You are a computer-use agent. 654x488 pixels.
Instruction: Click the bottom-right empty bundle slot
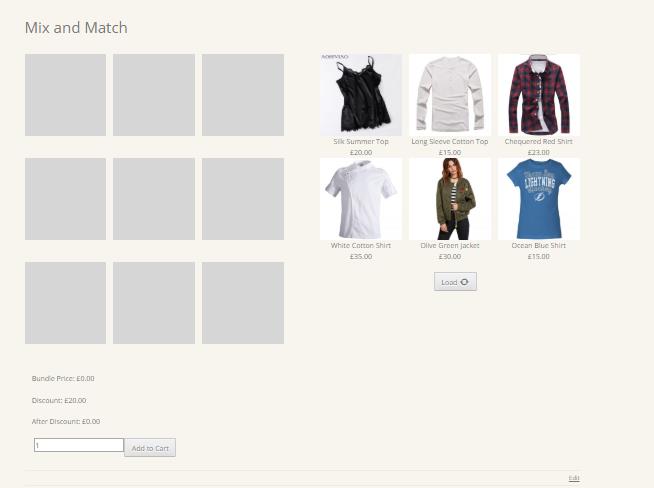click(243, 303)
